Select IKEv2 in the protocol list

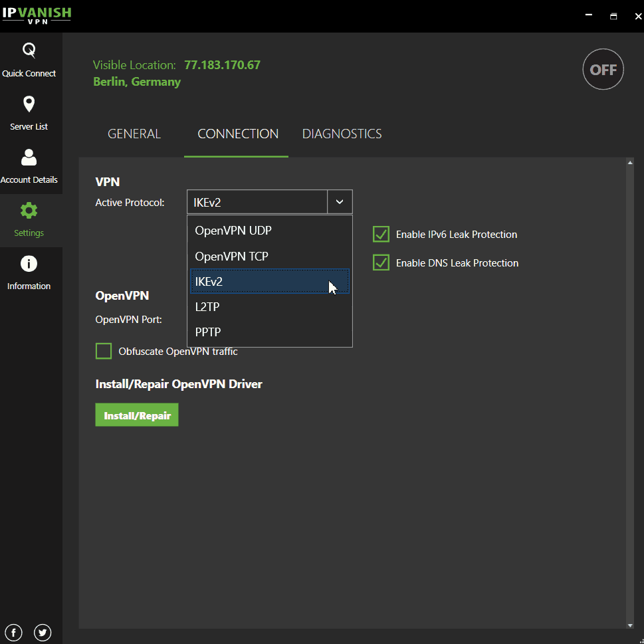269,281
